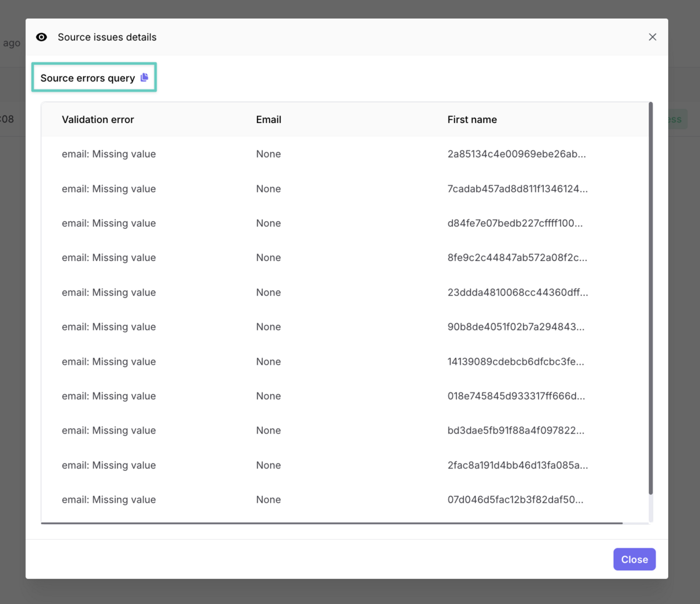The height and width of the screenshot is (604, 700).
Task: Dismiss dialog with the X icon
Action: coord(652,37)
